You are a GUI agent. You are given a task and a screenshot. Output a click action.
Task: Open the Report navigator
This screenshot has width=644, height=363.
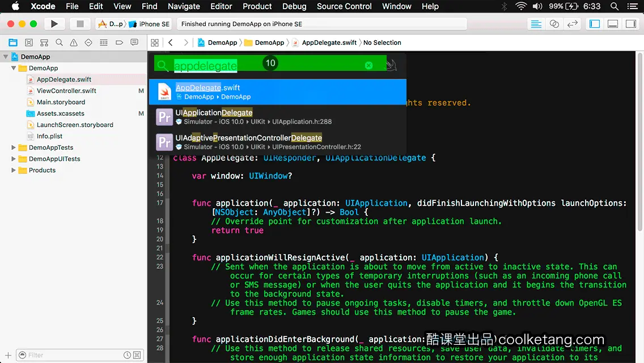click(x=134, y=43)
